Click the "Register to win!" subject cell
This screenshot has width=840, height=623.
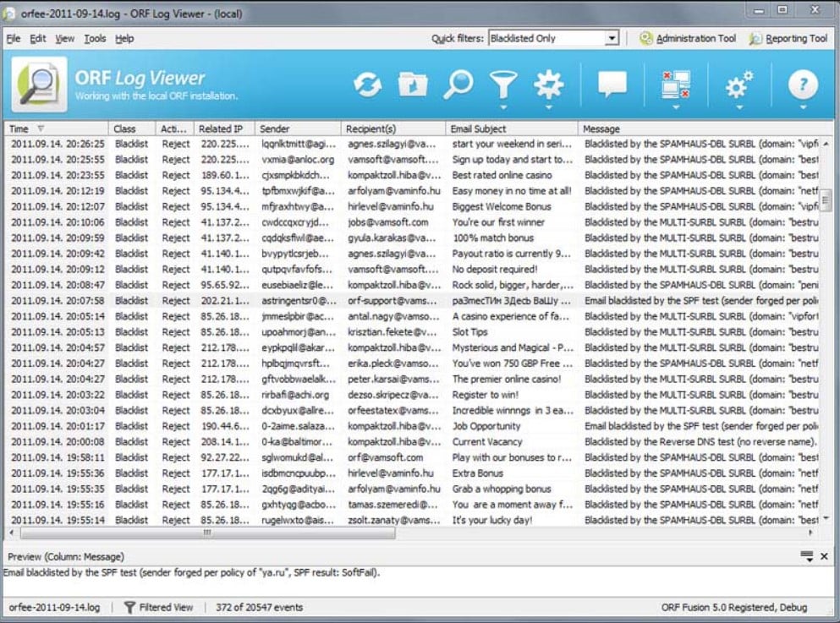point(486,395)
